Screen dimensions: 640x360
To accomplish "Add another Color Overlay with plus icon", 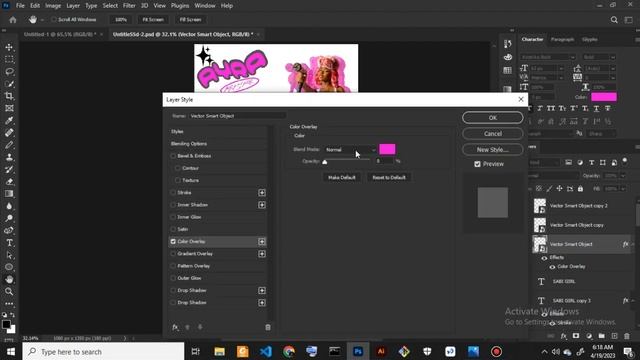I will 262,242.
